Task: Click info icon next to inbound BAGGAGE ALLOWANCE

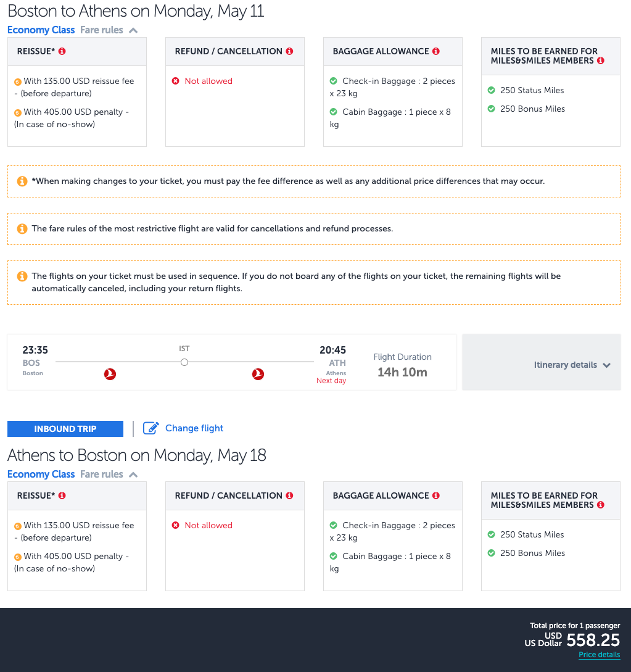Action: tap(436, 496)
